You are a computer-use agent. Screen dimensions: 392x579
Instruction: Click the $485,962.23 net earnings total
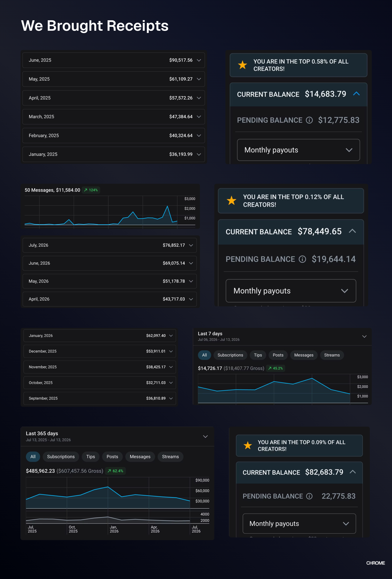pos(40,471)
